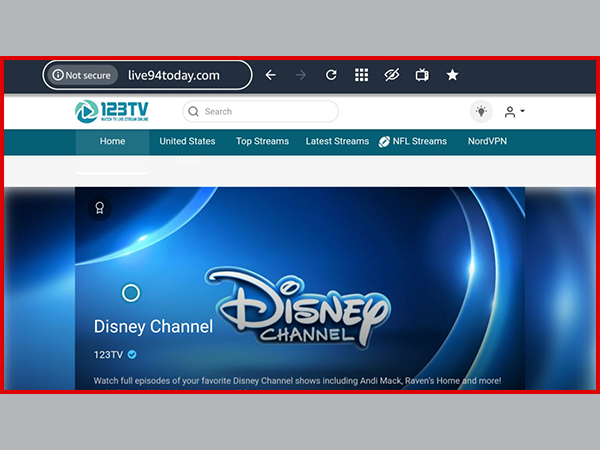This screenshot has height=450, width=600.
Task: Open the United States nav item
Action: [x=187, y=141]
